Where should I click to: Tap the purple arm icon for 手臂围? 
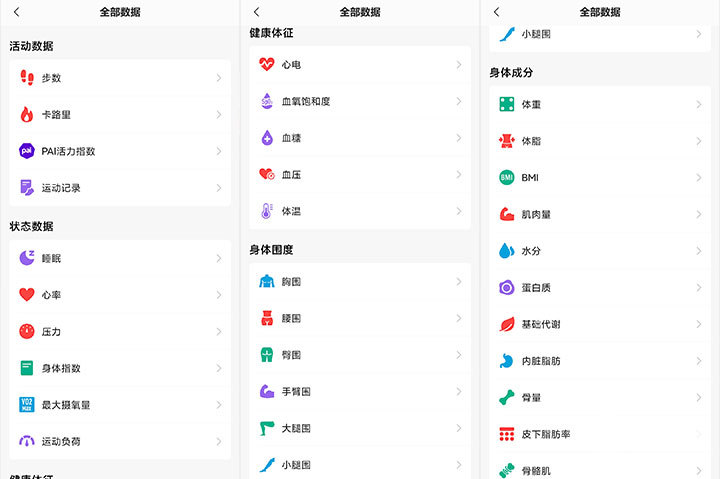[267, 391]
